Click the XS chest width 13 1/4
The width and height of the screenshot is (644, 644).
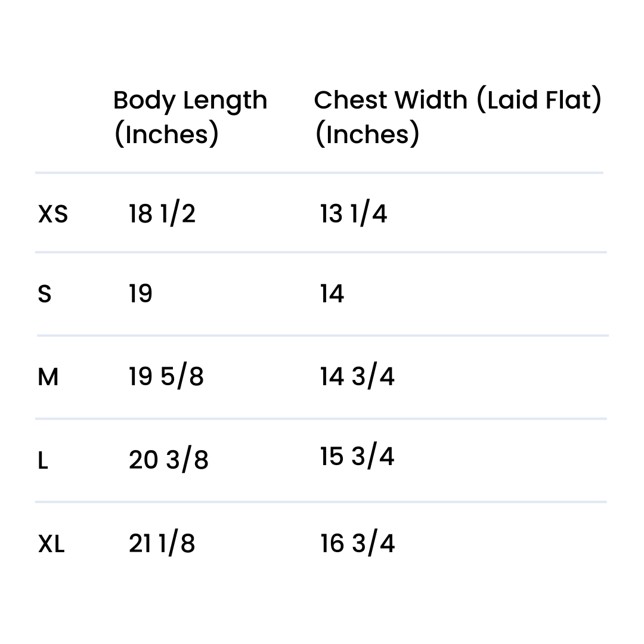354,213
